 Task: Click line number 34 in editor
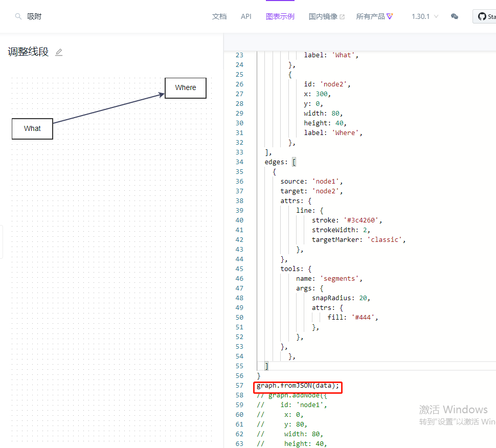pos(239,162)
